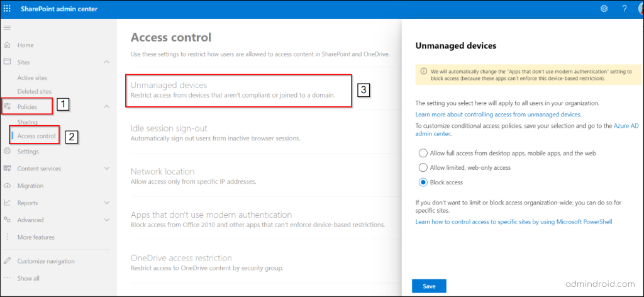Click SharePoint admin center title
Image resolution: width=644 pixels, height=297 pixels.
pyautogui.click(x=59, y=9)
